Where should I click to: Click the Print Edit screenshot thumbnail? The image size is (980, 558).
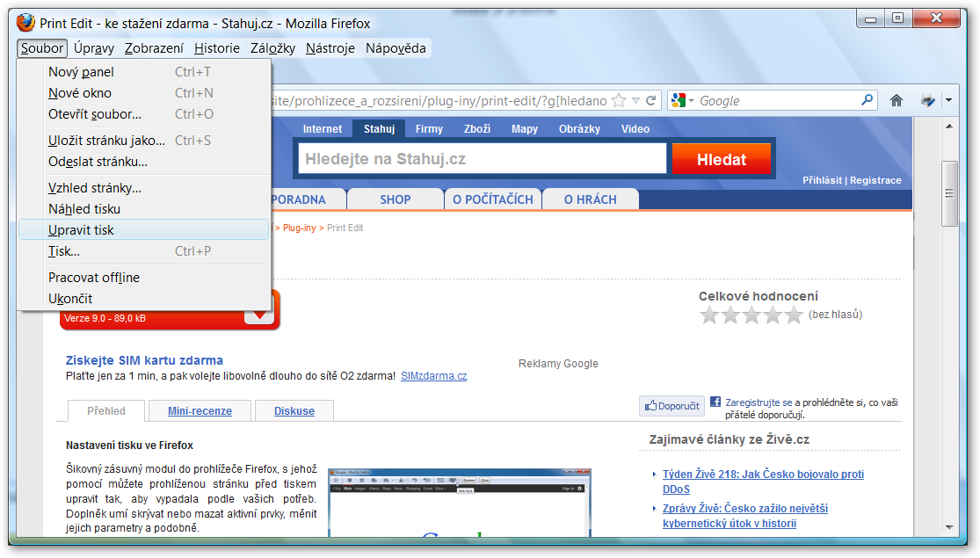pyautogui.click(x=460, y=503)
